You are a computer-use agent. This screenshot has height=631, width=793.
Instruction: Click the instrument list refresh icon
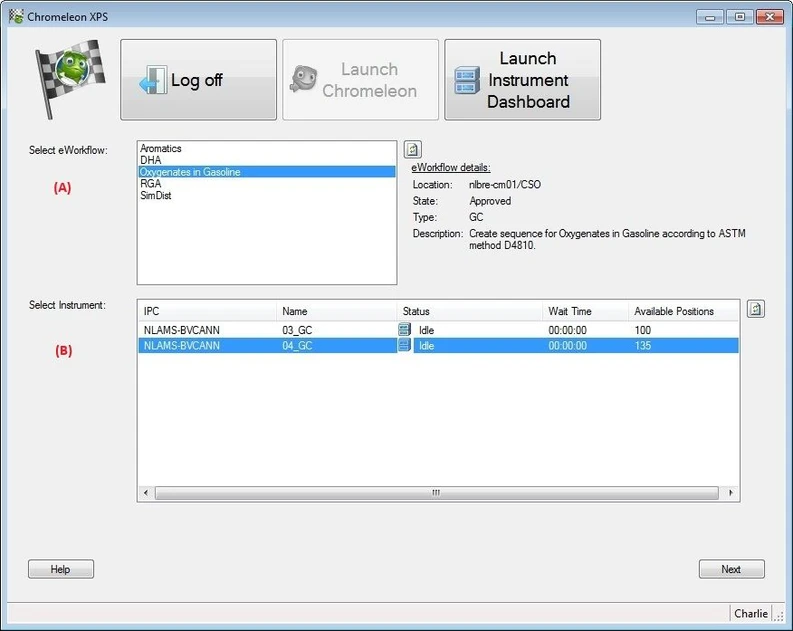pyautogui.click(x=756, y=309)
